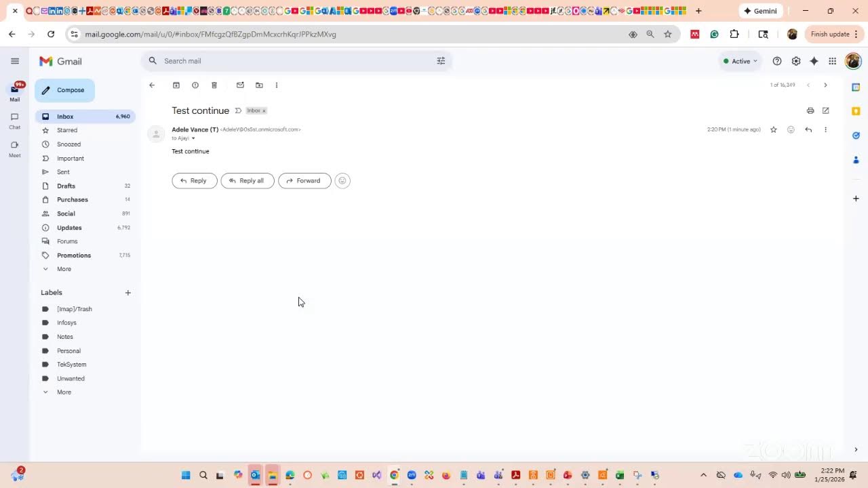Open message more menu beside reply arrow
Screen dimensions: 868x488
tap(825, 129)
